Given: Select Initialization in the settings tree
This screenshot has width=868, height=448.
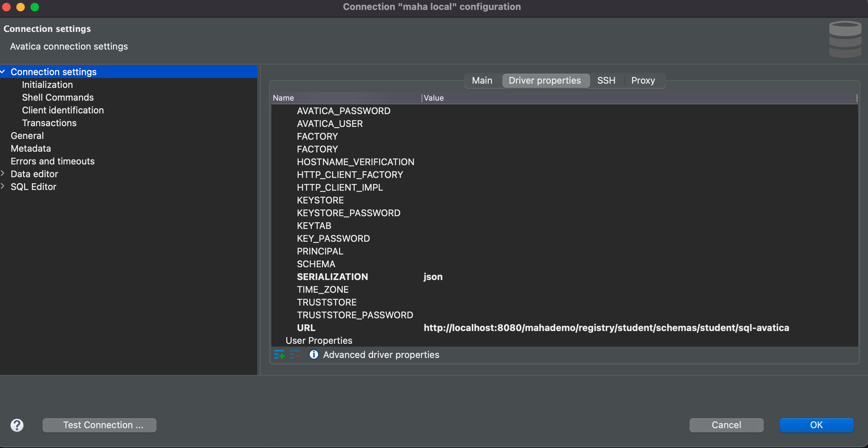Looking at the screenshot, I should (x=47, y=85).
